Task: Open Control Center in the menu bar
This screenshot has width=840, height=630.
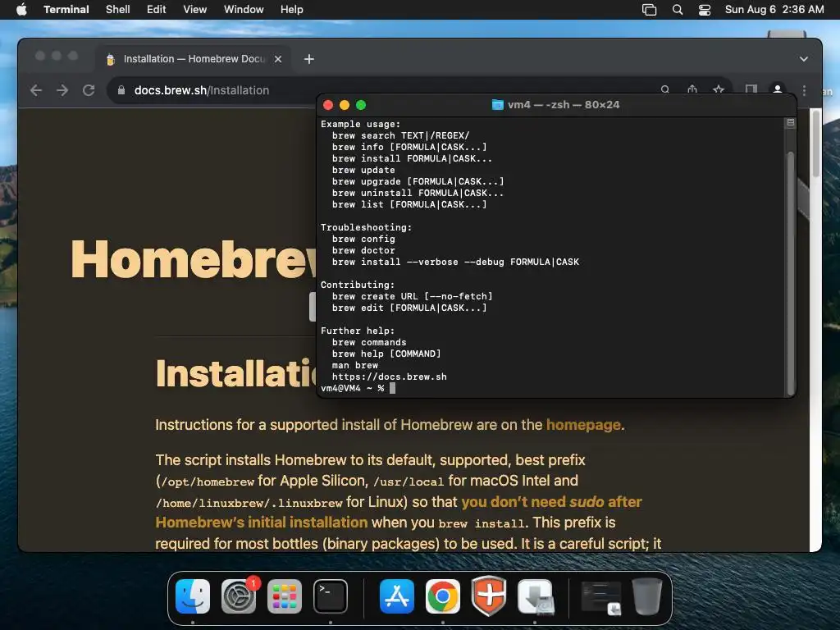Action: [x=705, y=10]
